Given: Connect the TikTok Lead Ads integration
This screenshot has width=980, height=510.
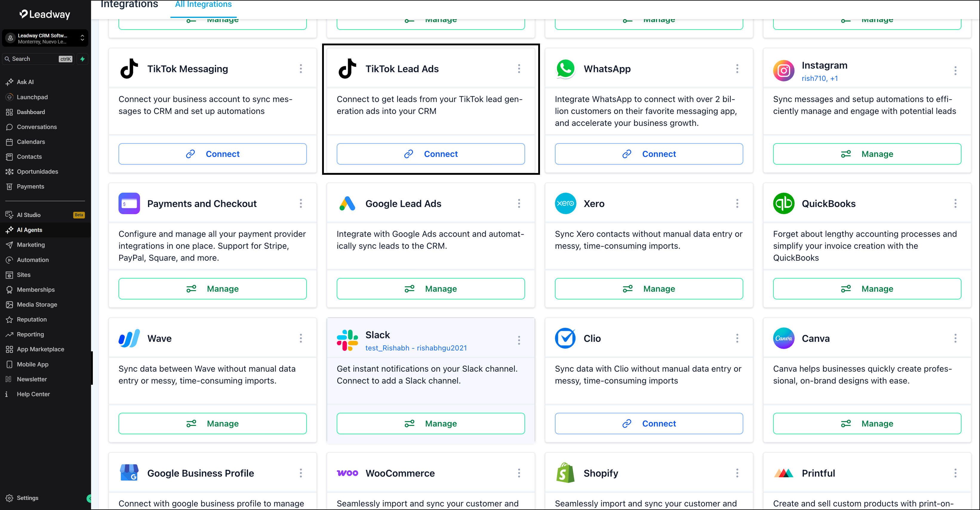Looking at the screenshot, I should (x=431, y=154).
